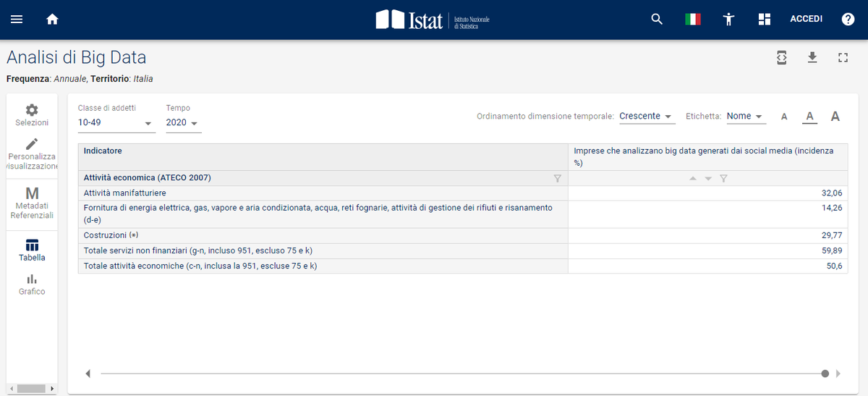This screenshot has height=396, width=868.
Task: Click value cell 59,89
Action: 708,250
